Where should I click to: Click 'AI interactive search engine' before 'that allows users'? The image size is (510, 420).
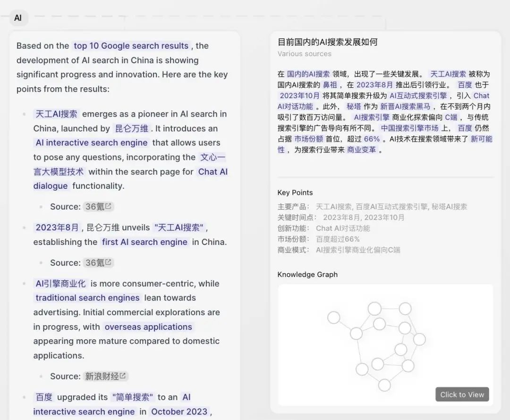[x=92, y=143]
